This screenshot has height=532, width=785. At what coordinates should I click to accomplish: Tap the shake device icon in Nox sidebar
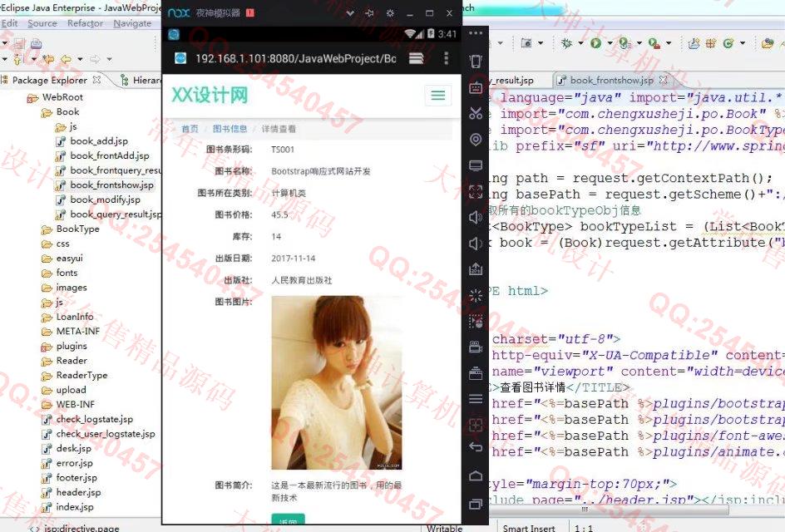[x=476, y=61]
